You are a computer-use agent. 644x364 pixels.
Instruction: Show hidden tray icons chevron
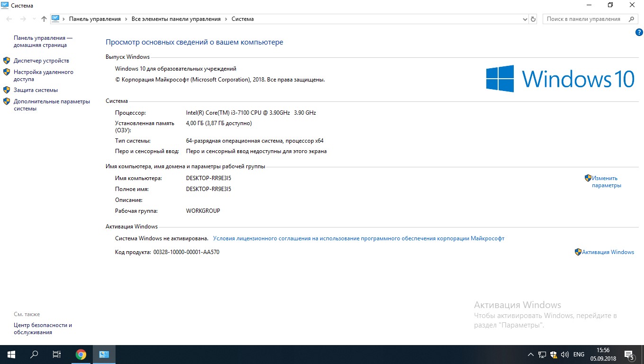click(x=531, y=355)
